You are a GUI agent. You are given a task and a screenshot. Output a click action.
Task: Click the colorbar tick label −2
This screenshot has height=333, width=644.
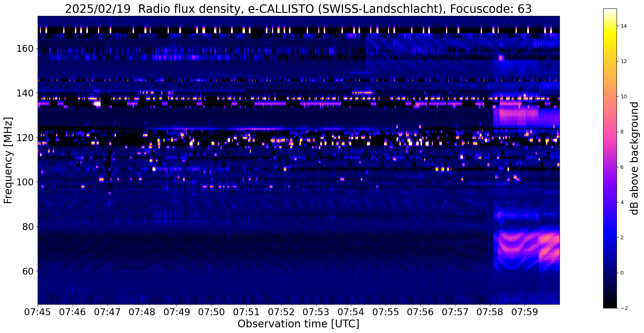click(624, 308)
